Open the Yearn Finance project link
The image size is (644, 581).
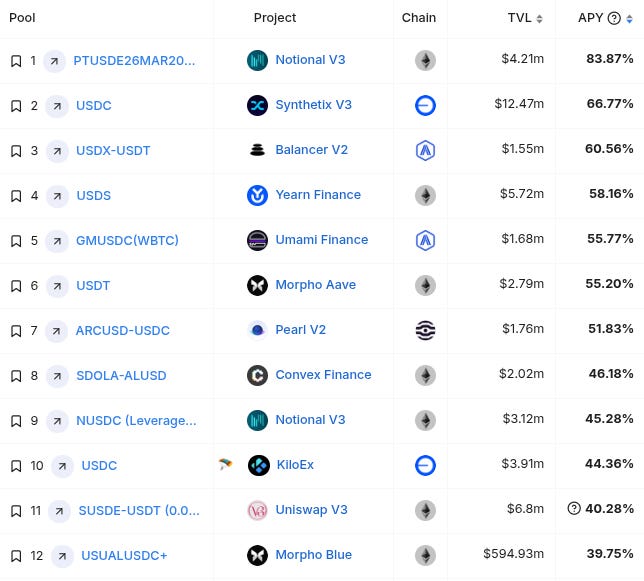[x=318, y=195]
